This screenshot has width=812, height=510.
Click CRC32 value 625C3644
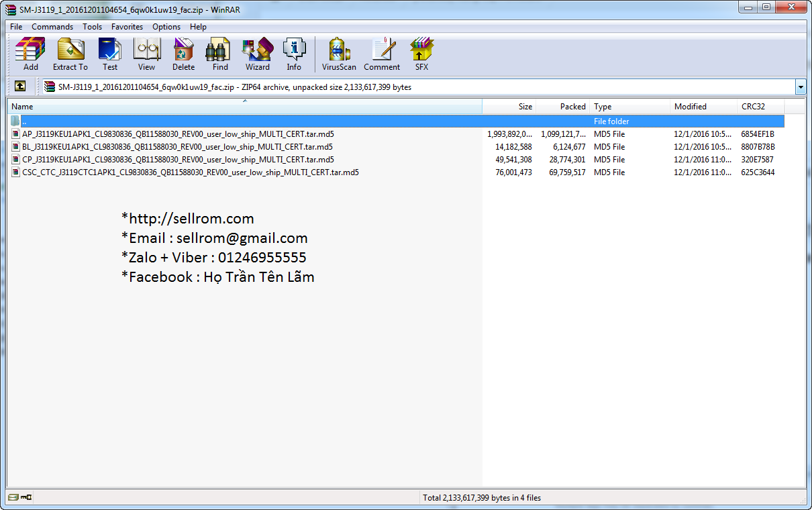(758, 172)
